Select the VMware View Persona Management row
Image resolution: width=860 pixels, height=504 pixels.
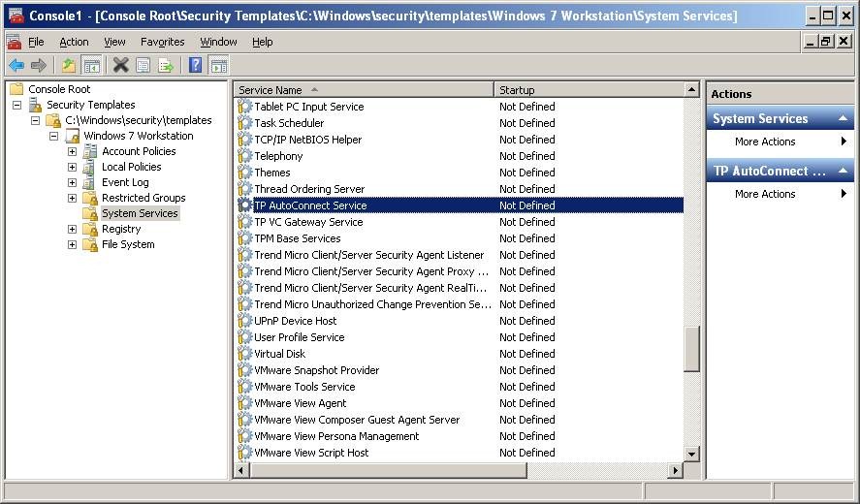460,436
